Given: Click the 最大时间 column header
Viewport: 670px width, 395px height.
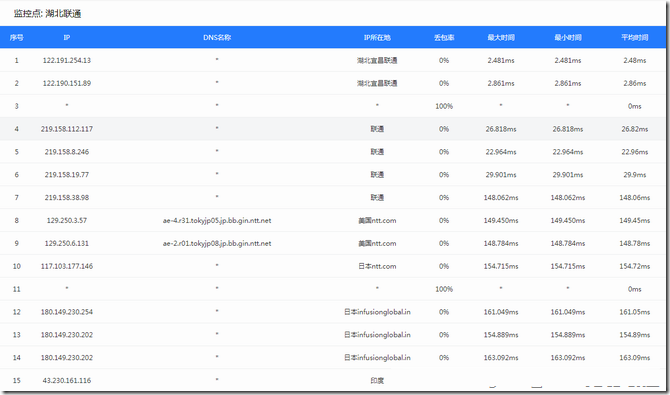Looking at the screenshot, I should point(501,38).
